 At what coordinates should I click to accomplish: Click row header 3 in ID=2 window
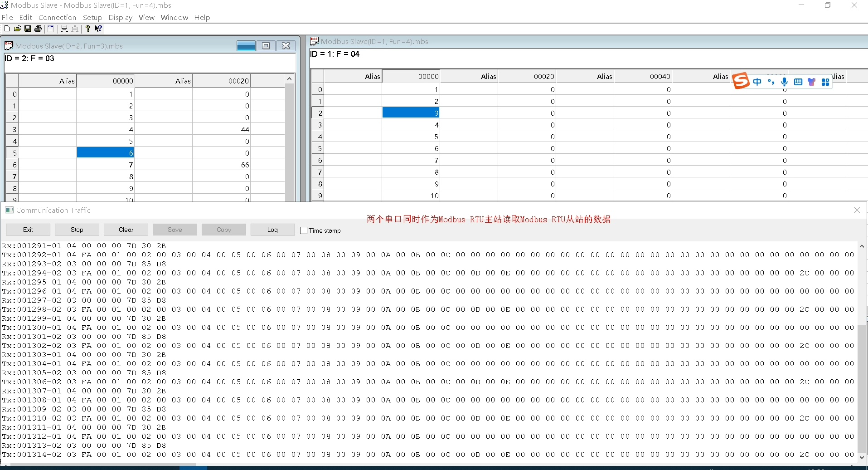(12, 129)
